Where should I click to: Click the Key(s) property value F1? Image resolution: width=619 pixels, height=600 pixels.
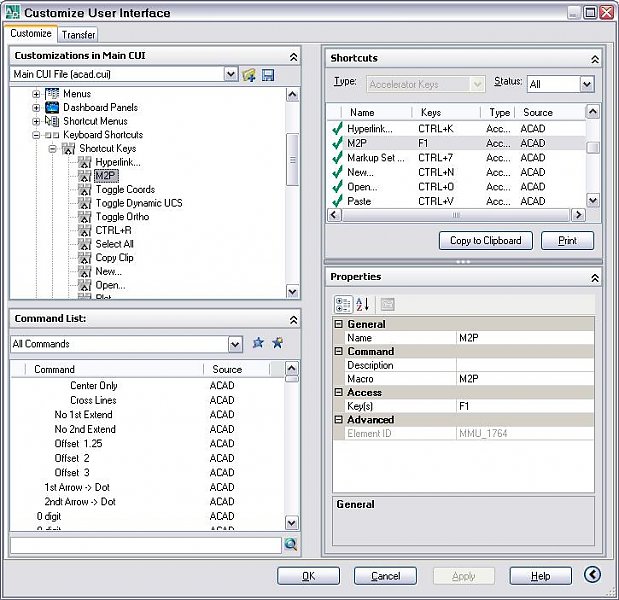(525, 406)
